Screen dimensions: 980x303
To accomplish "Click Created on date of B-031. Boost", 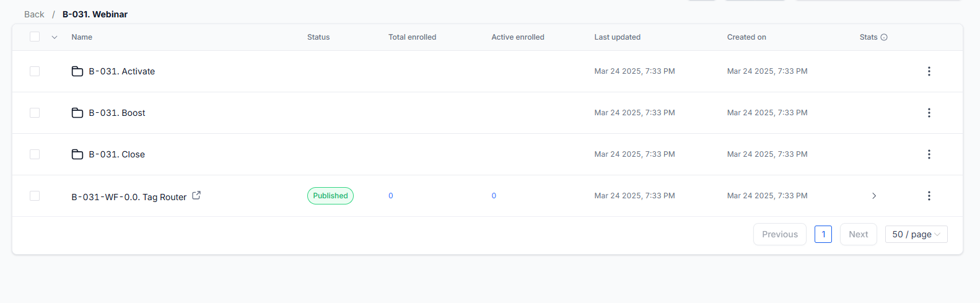I will click(x=768, y=113).
